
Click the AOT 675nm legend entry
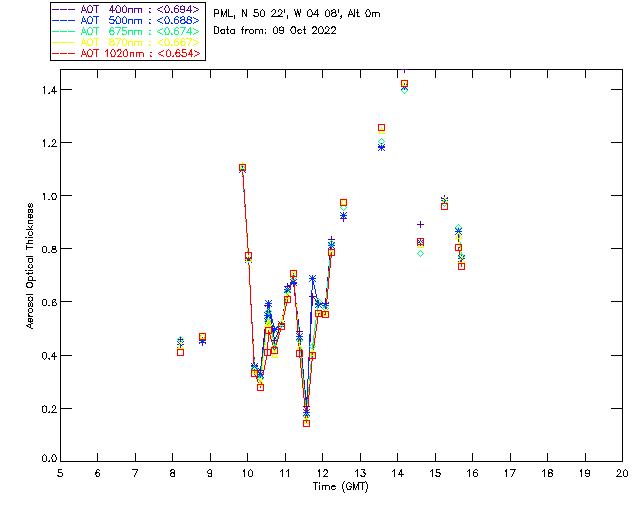point(126,31)
